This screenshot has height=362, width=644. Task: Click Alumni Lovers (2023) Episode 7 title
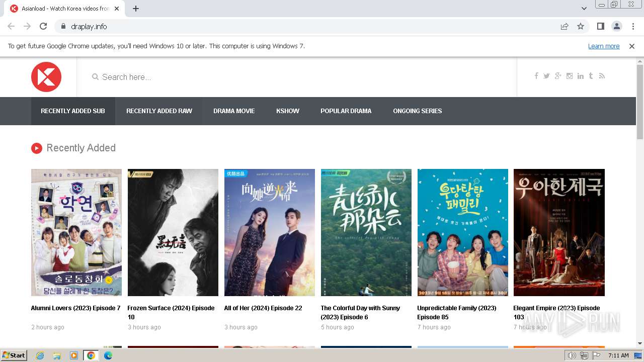76,308
